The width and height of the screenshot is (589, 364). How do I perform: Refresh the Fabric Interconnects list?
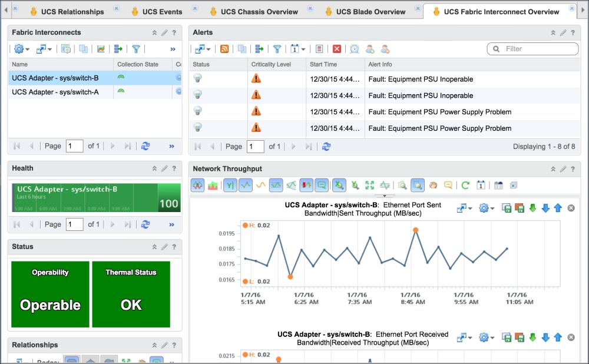tap(145, 146)
